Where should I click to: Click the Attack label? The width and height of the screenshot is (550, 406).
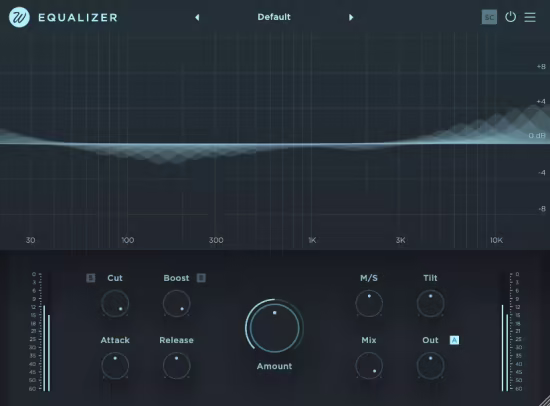(x=115, y=340)
